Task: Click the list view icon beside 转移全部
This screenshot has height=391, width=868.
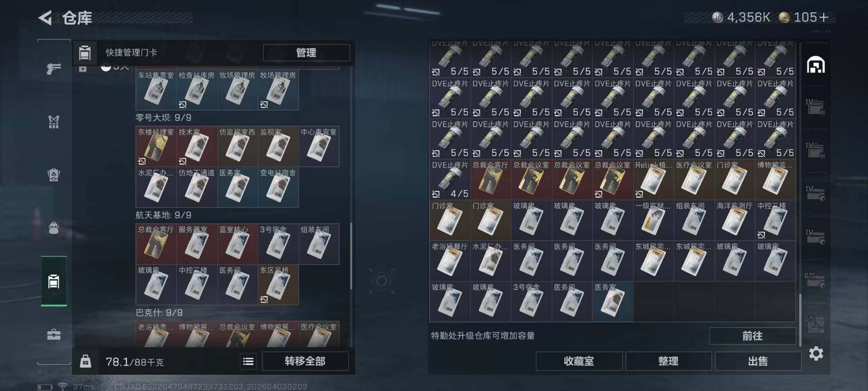Action: pos(248,361)
